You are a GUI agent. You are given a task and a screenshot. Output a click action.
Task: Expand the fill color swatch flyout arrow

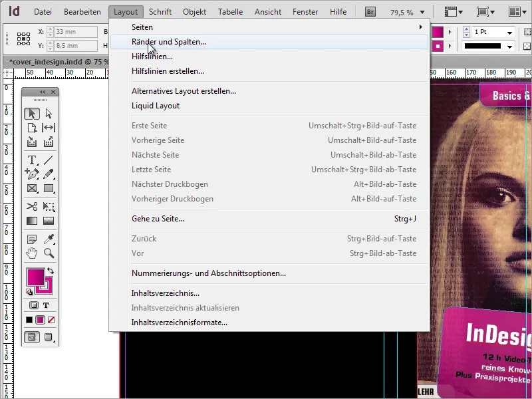tap(450, 32)
